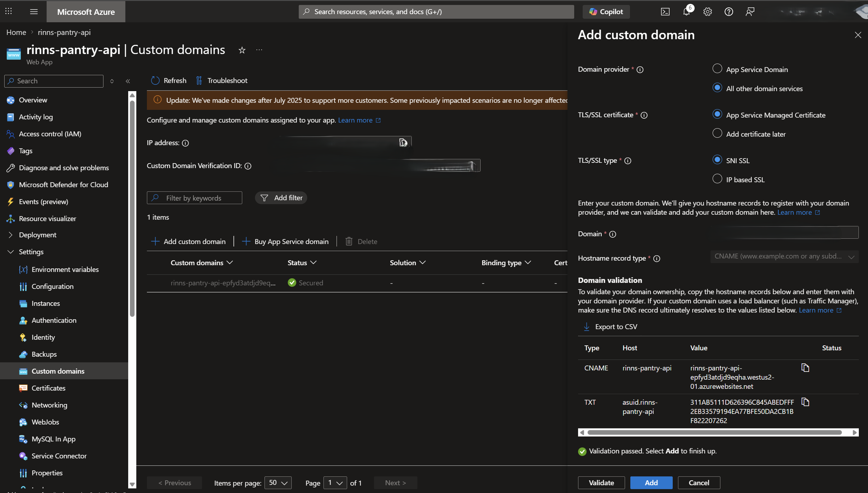Click the Validate button
This screenshot has height=493, width=868.
click(601, 482)
